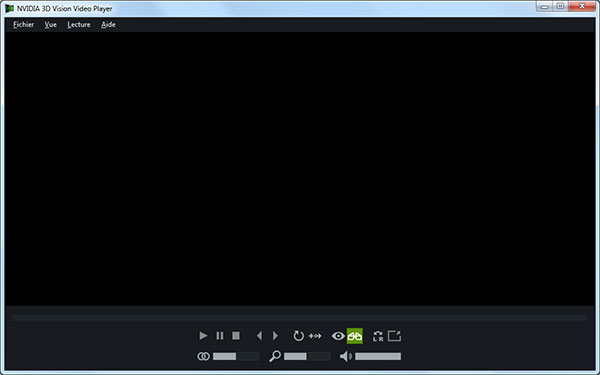Image resolution: width=600 pixels, height=375 pixels.
Task: Click the fullscreen icon
Action: coord(395,336)
